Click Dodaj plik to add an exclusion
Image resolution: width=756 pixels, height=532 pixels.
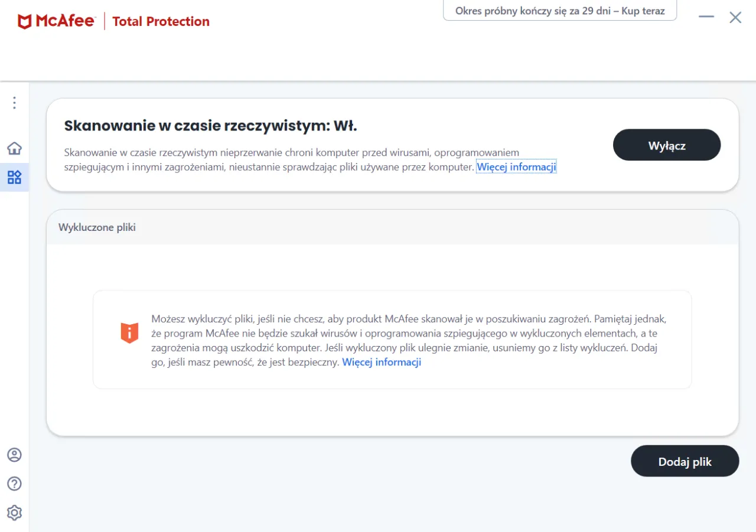point(685,461)
